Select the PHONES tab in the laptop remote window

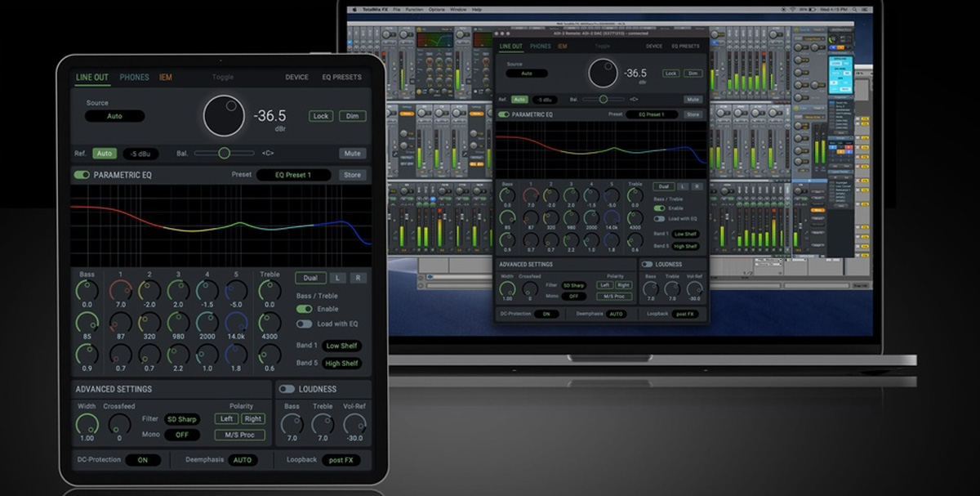click(541, 47)
